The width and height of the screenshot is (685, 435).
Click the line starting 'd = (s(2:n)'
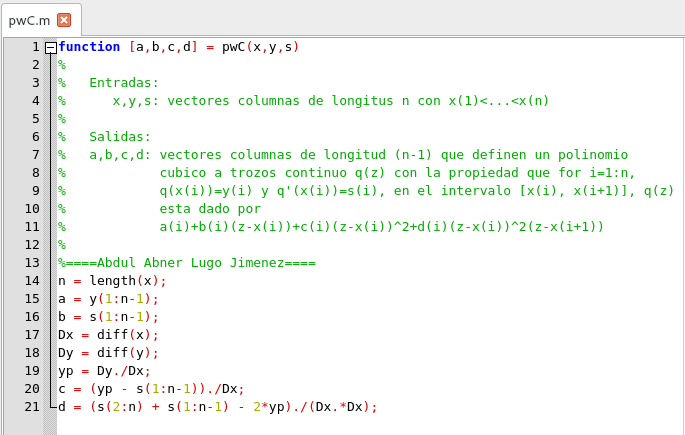tap(218, 407)
